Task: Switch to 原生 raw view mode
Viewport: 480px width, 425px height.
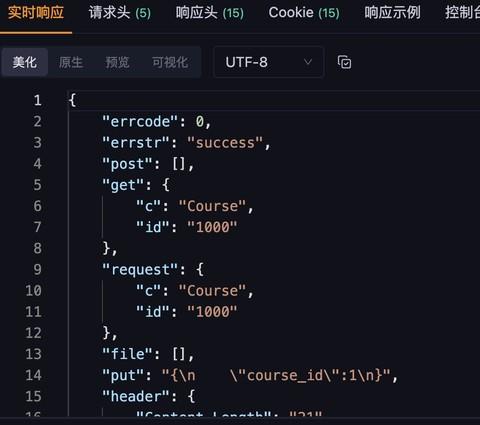Action: [x=71, y=62]
